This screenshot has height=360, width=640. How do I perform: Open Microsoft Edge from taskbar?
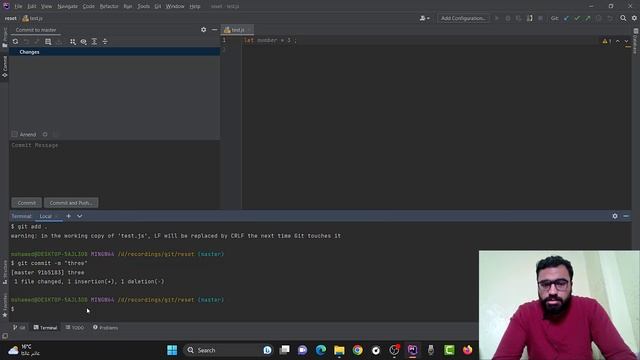321,350
